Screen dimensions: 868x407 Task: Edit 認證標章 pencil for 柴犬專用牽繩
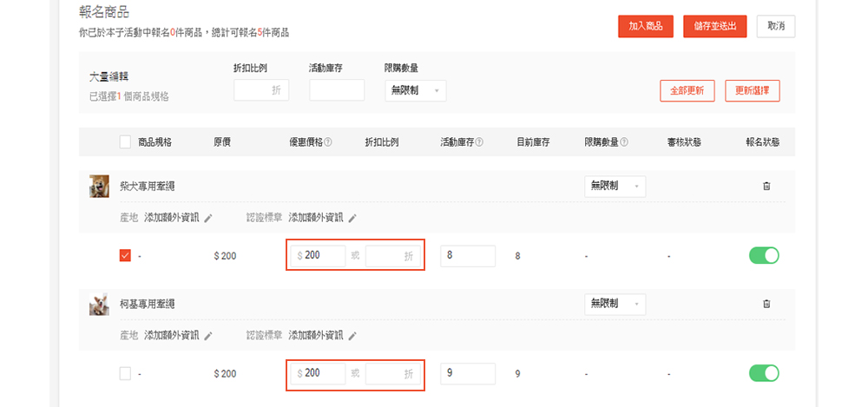coord(352,218)
